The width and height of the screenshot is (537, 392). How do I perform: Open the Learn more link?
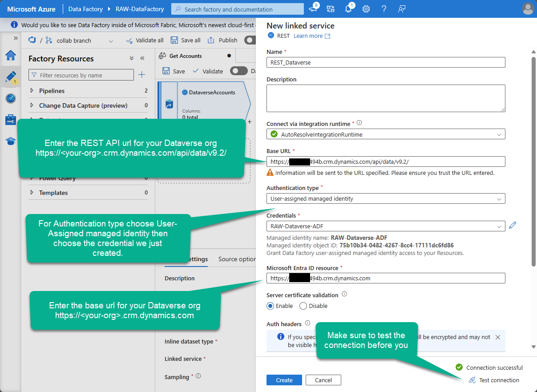pos(312,36)
